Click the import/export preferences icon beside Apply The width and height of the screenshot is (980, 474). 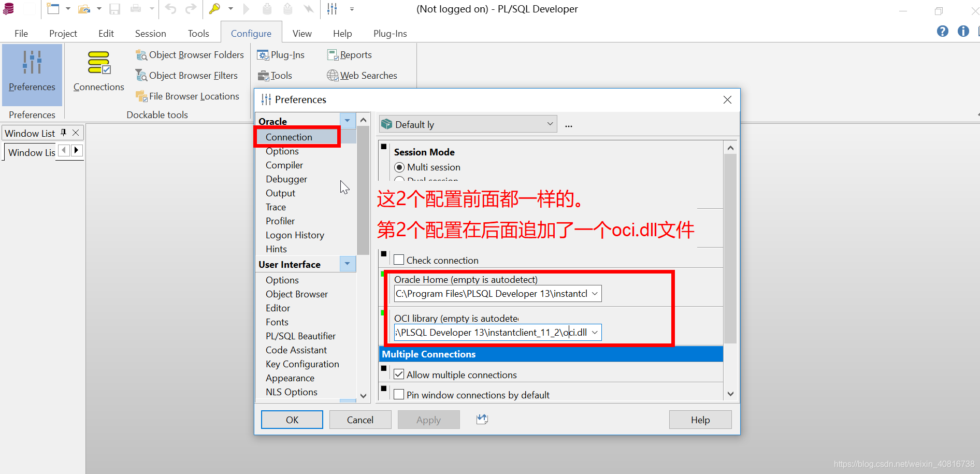pyautogui.click(x=482, y=419)
